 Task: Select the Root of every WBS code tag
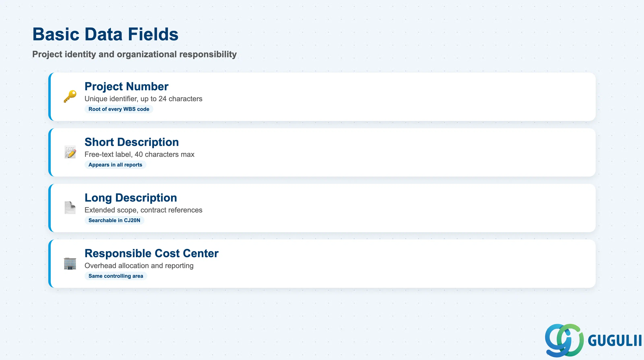click(x=119, y=109)
